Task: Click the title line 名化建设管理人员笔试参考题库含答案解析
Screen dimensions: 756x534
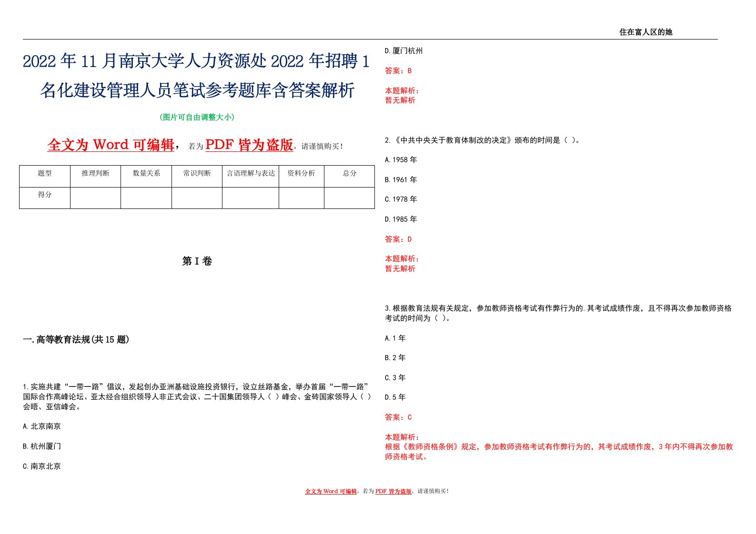Action: pyautogui.click(x=197, y=90)
